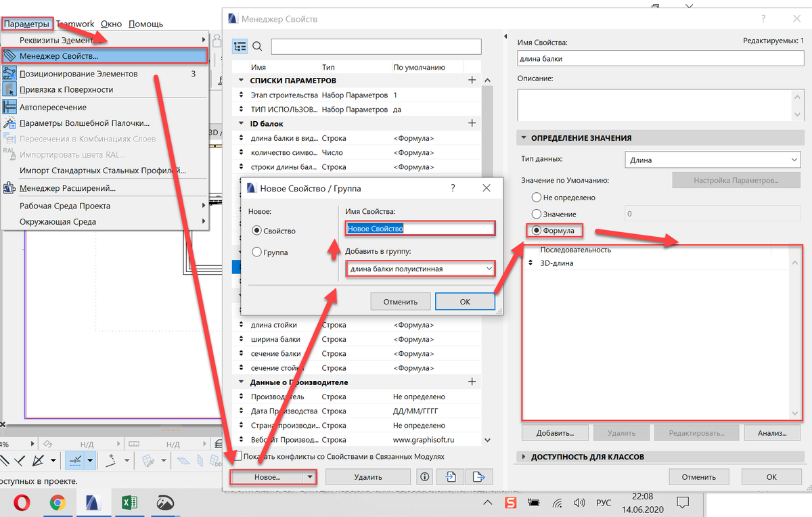Select the Свойство radio button

point(257,231)
